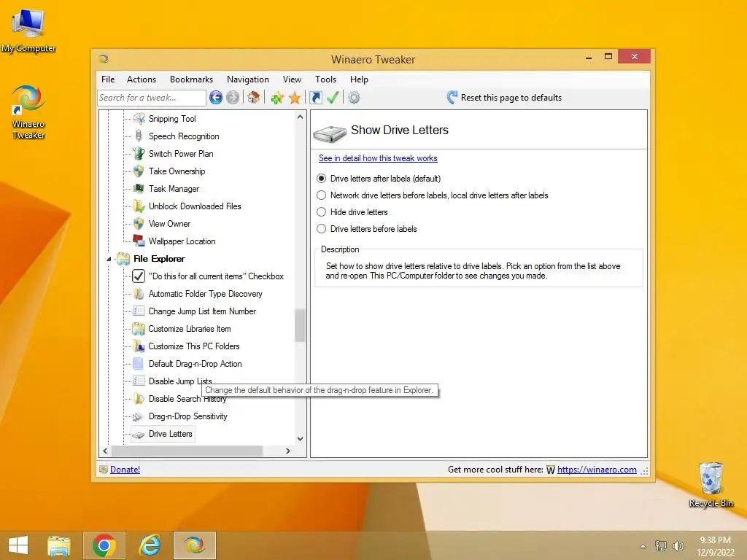The image size is (747, 560).
Task: Open bookmarks with the gold star icon
Action: click(x=295, y=98)
